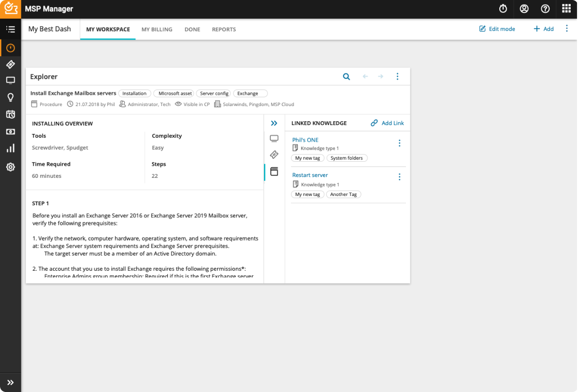
Task: Click My new tag under Phil's ONE
Action: [x=308, y=158]
